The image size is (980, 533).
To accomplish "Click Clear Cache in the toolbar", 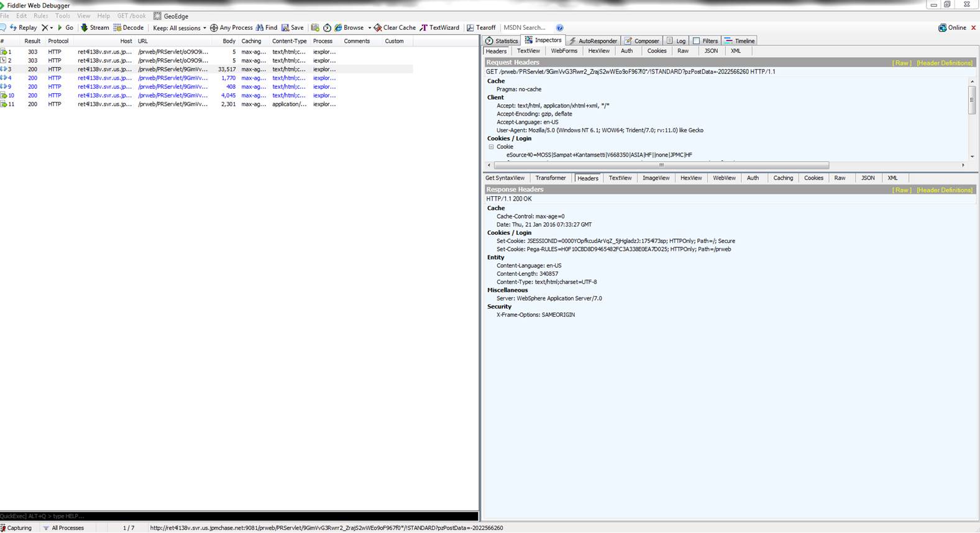I will [x=395, y=28].
